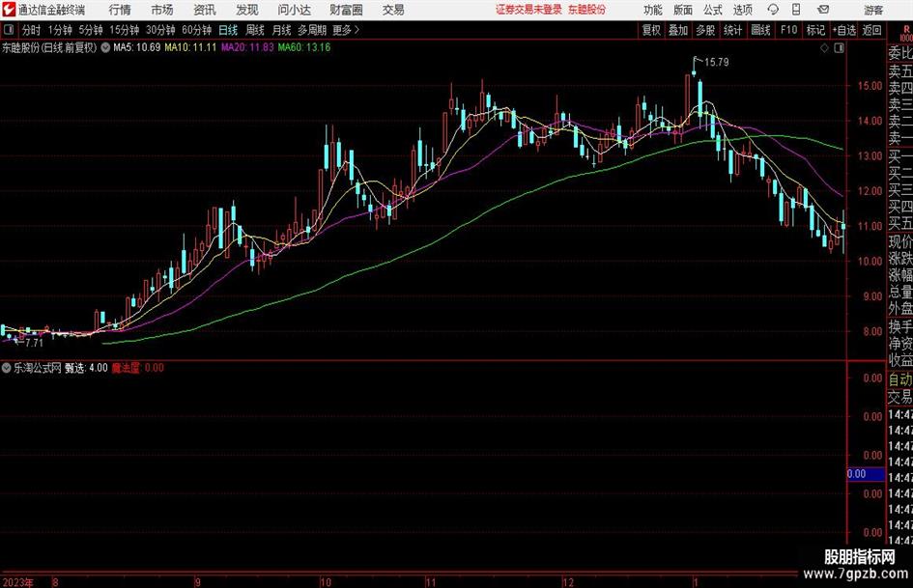Open the 问小达 menu
Screen dimensions: 913x588
[294, 10]
